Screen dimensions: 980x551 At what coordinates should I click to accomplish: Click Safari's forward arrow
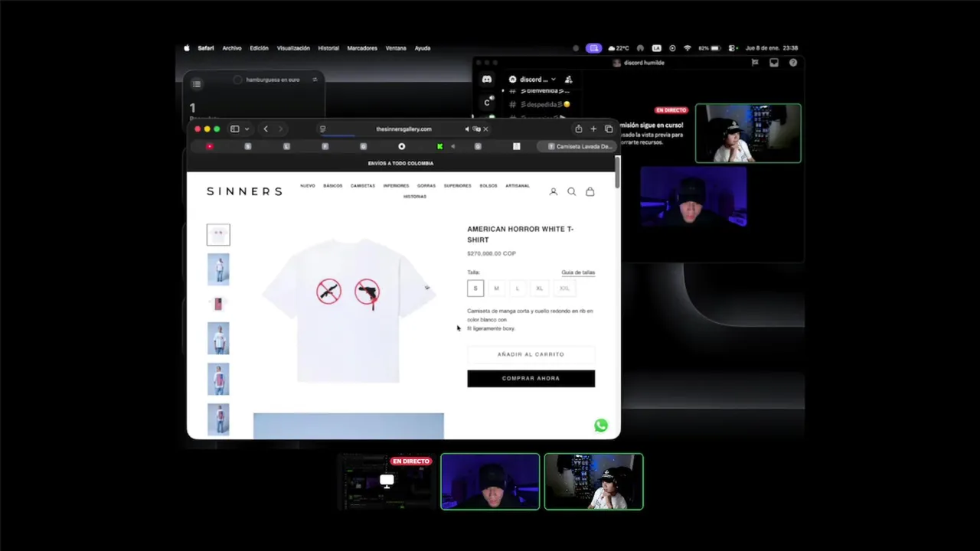coord(280,129)
